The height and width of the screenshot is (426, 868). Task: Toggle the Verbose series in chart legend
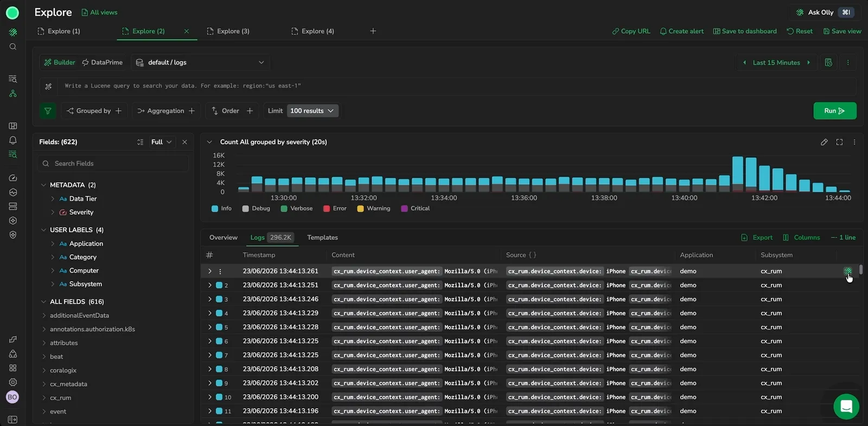(x=297, y=209)
